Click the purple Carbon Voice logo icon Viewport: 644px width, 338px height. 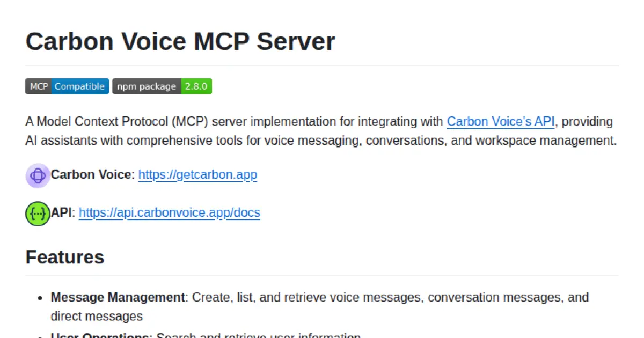tap(37, 175)
